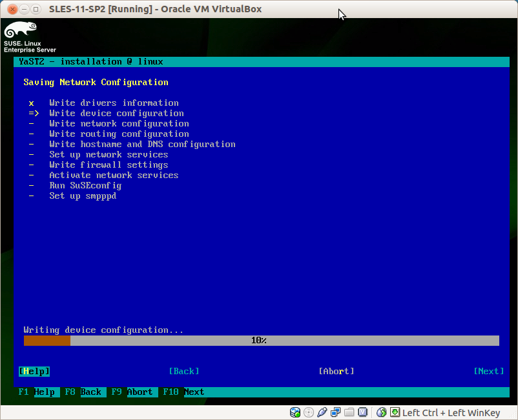518x420 pixels.
Task: Close the VirtualBox VM window
Action: point(12,9)
